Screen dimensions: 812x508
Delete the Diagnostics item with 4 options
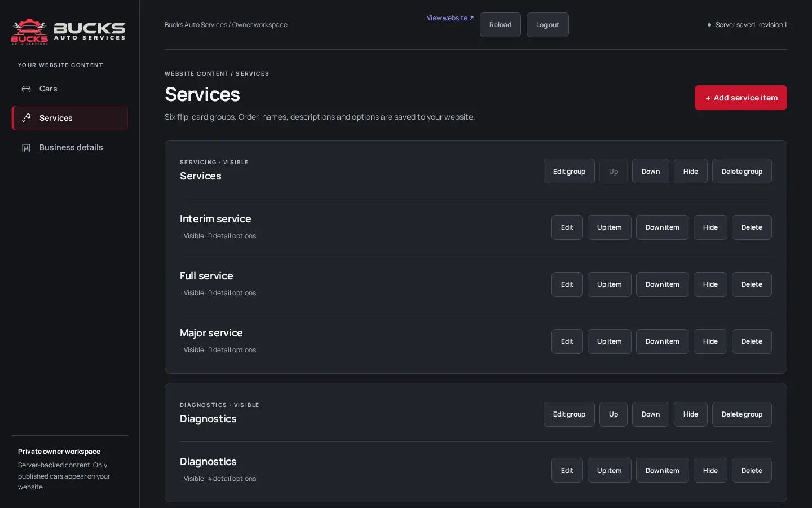pos(752,470)
